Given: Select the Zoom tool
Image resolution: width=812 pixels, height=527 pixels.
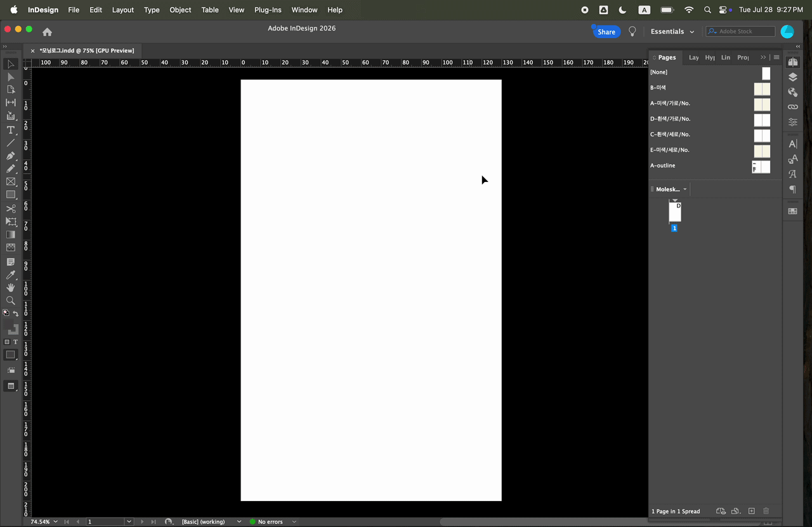Looking at the screenshot, I should point(11,301).
